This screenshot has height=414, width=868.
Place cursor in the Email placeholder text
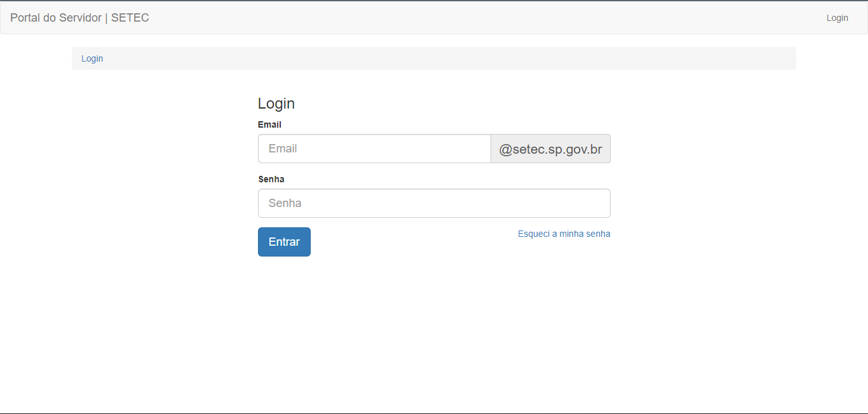point(283,149)
